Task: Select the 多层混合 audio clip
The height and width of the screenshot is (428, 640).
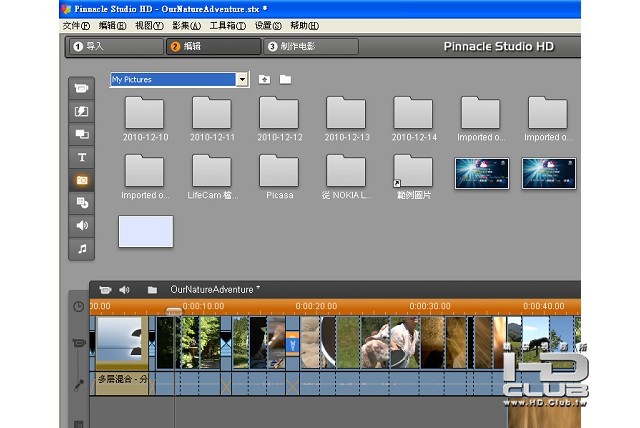Action: (x=122, y=383)
